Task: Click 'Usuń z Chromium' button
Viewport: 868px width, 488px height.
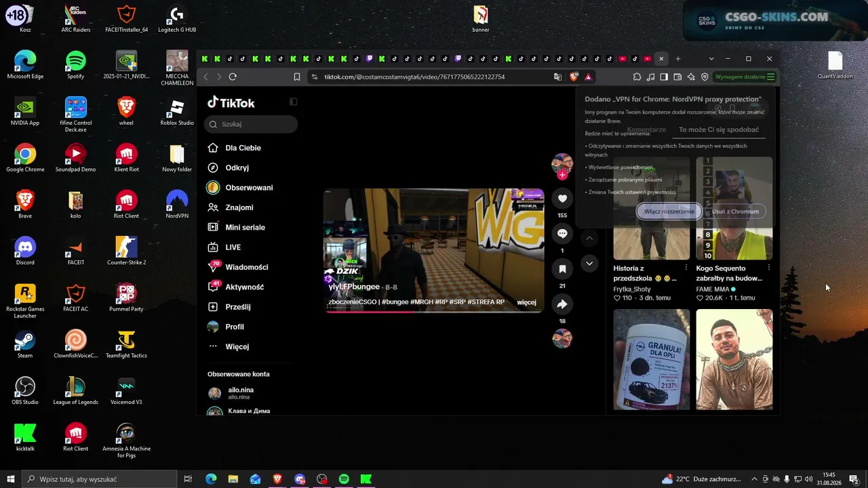Action: (x=735, y=211)
